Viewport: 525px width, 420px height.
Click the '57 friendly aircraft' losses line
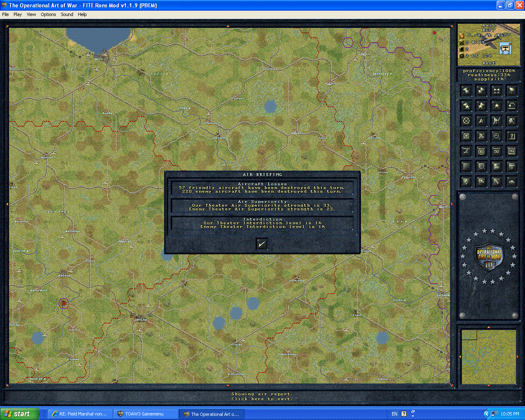click(262, 187)
